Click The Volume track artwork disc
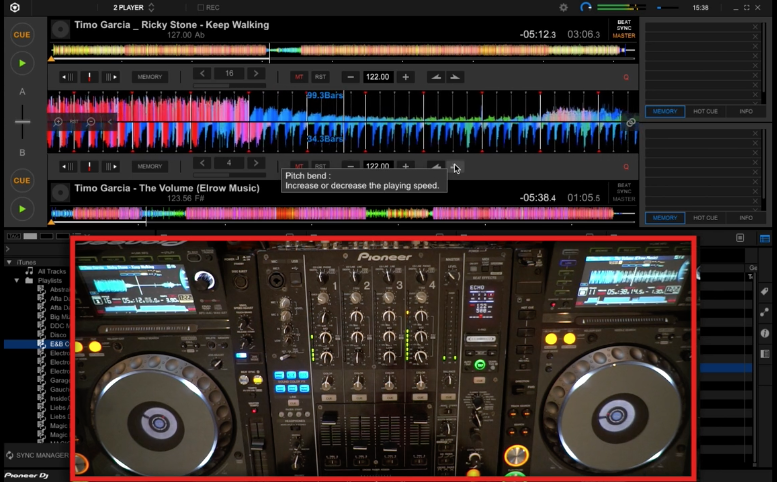Image resolution: width=777 pixels, height=482 pixels. coord(60,193)
